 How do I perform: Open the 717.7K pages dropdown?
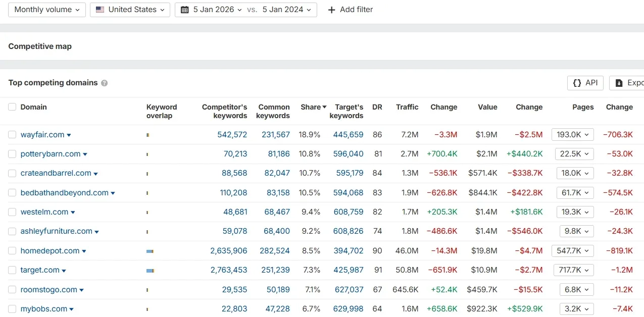tap(573, 270)
